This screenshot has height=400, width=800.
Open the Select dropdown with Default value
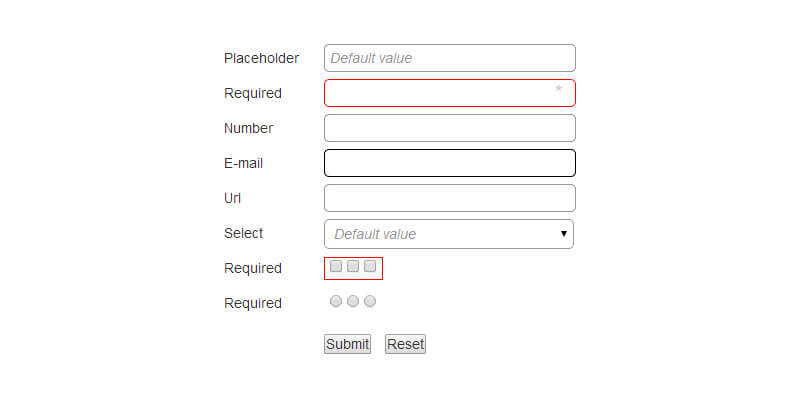pos(449,234)
